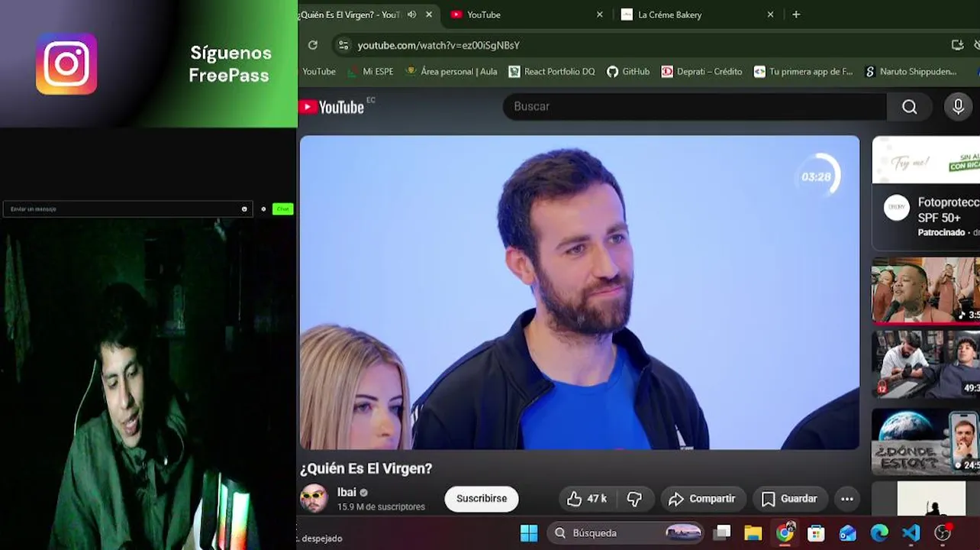The image size is (980, 550).
Task: Open the React Portfolio DQ bookmark
Action: tap(552, 72)
